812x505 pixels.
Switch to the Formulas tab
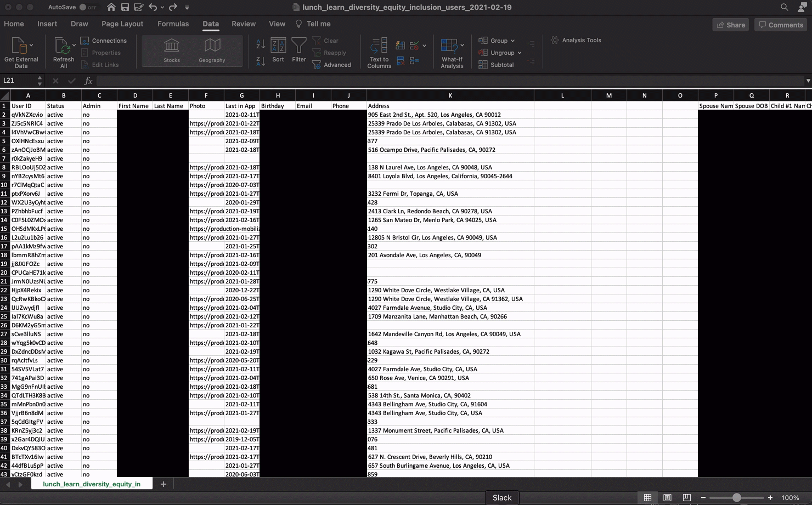coord(173,24)
